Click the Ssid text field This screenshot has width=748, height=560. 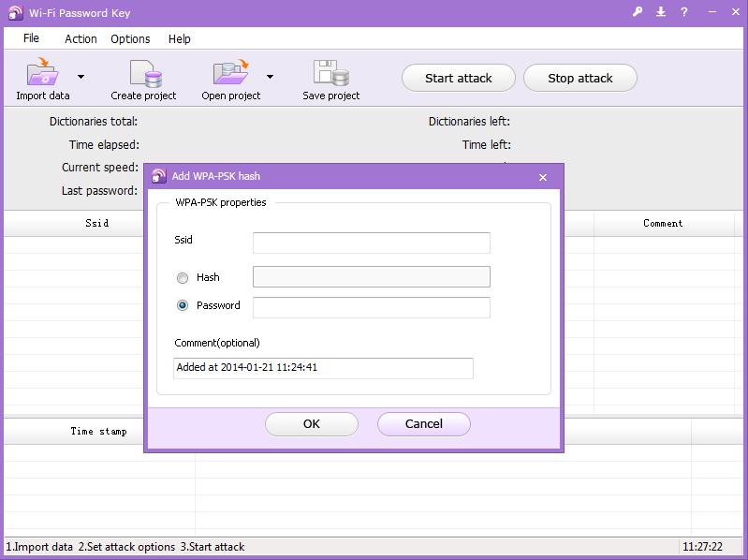click(x=371, y=243)
